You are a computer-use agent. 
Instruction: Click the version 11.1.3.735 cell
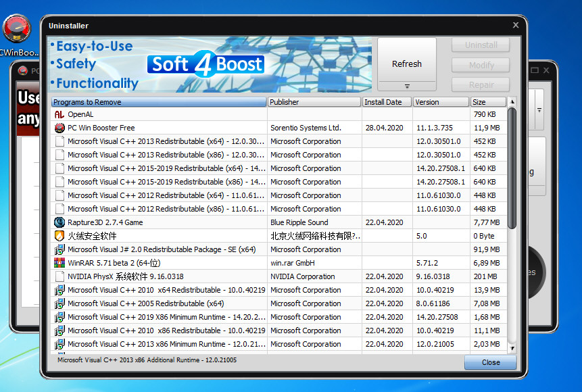point(434,128)
